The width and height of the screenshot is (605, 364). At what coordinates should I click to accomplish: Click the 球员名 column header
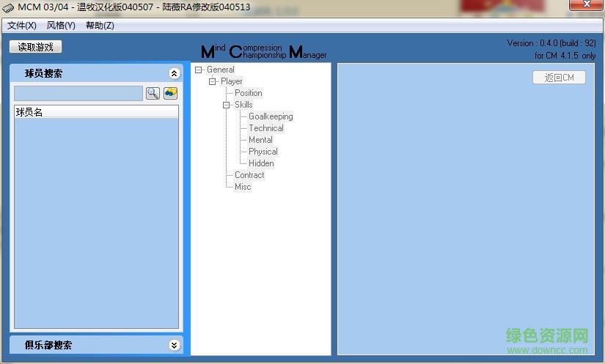tap(97, 112)
